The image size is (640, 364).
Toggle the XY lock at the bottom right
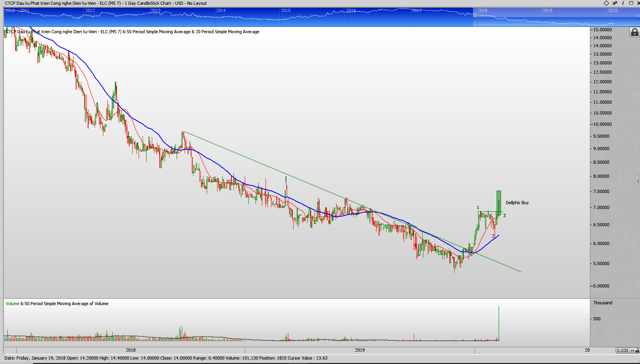click(x=635, y=350)
